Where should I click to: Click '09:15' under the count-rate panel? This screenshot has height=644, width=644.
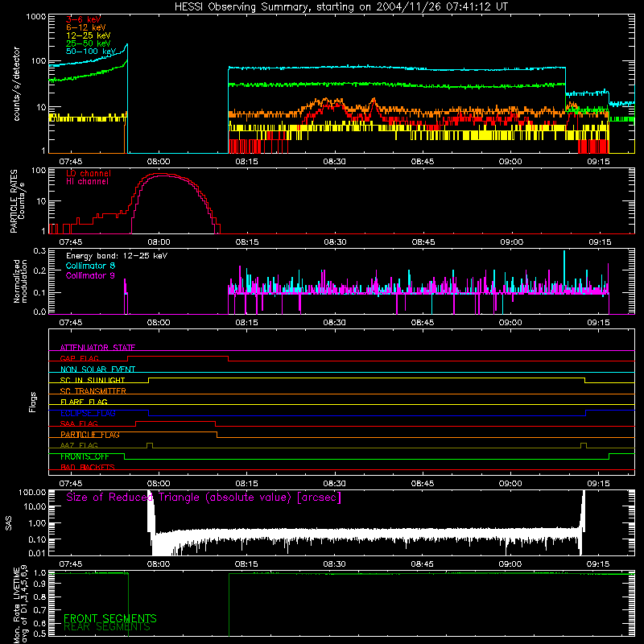tap(598, 162)
